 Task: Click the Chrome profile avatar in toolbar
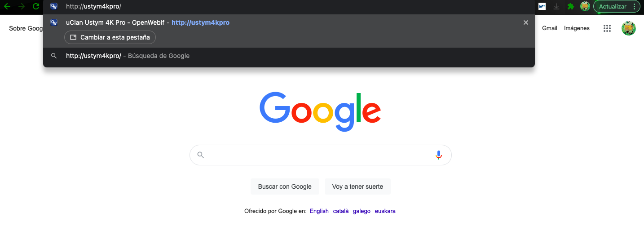tap(585, 6)
